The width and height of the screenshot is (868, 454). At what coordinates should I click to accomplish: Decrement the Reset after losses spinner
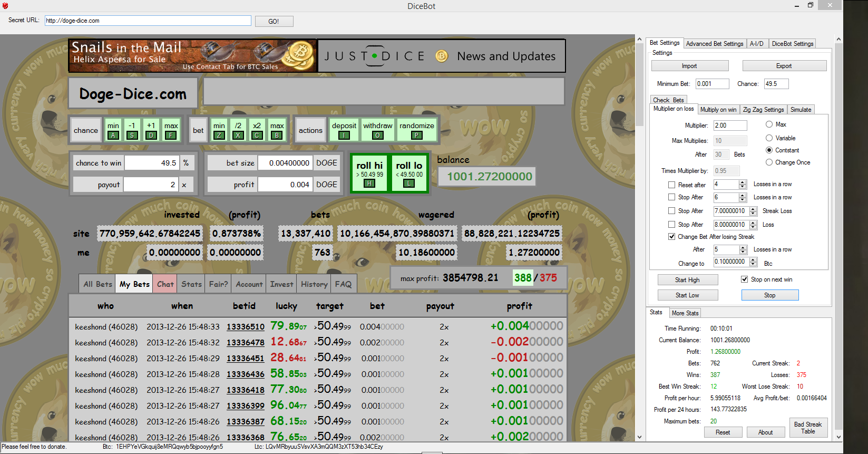tap(743, 187)
